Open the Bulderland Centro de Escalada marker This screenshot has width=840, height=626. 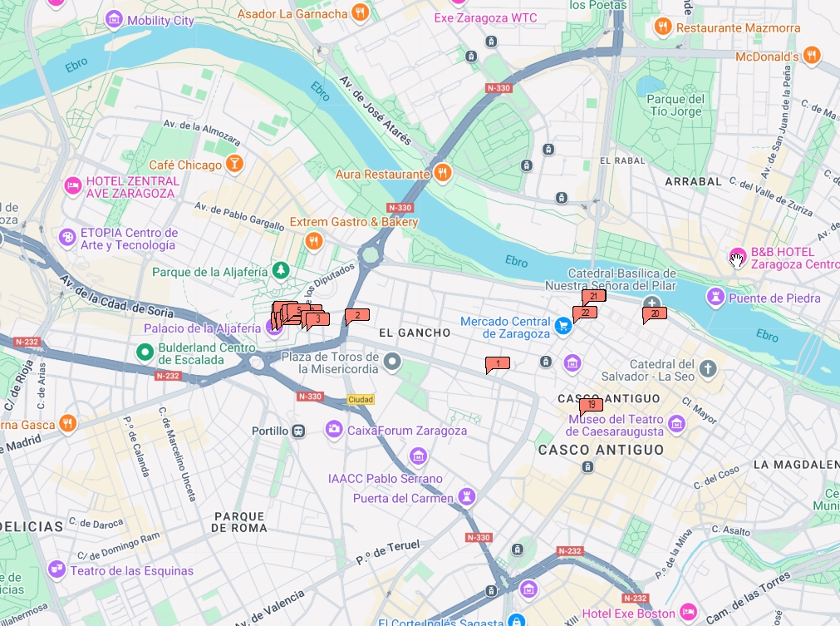pos(145,352)
